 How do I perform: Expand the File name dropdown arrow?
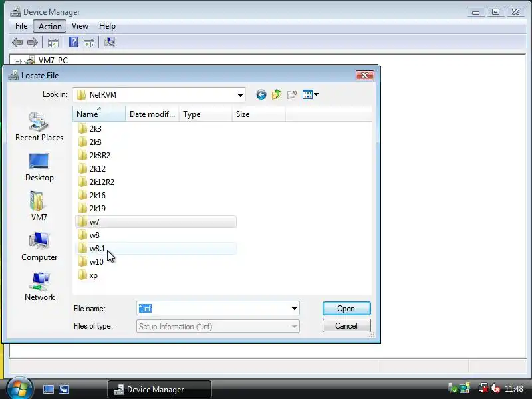click(294, 309)
